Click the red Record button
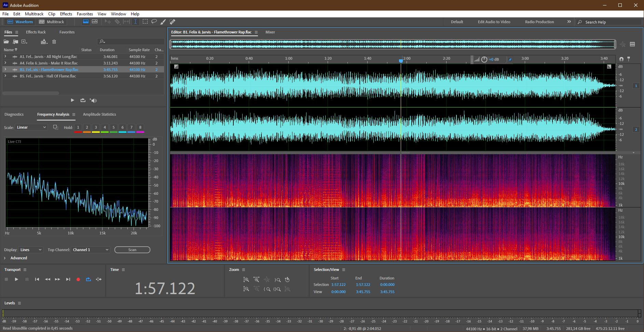This screenshot has height=332, width=644. 78,279
